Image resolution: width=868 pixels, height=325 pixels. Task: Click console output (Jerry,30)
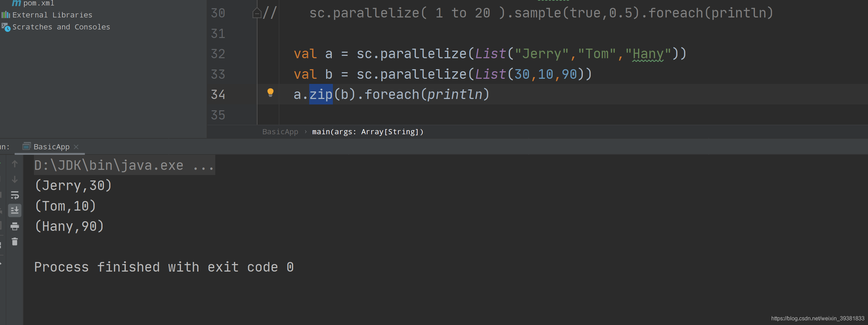point(73,186)
